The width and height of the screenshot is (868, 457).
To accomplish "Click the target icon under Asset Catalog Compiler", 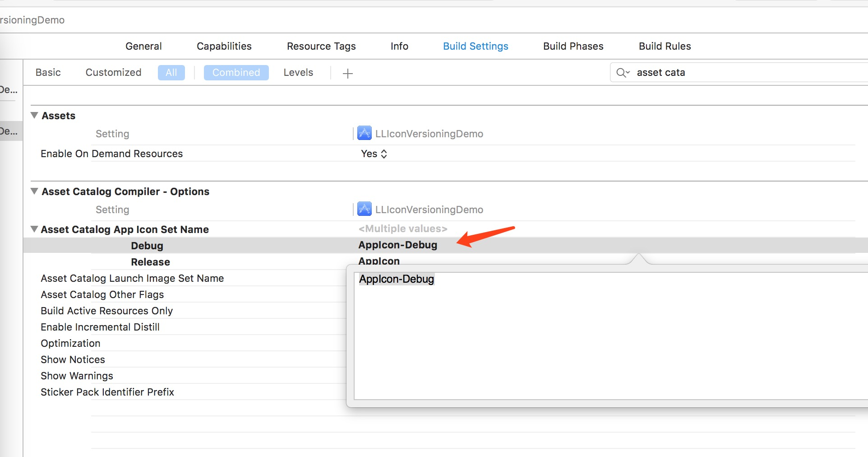I will click(365, 209).
